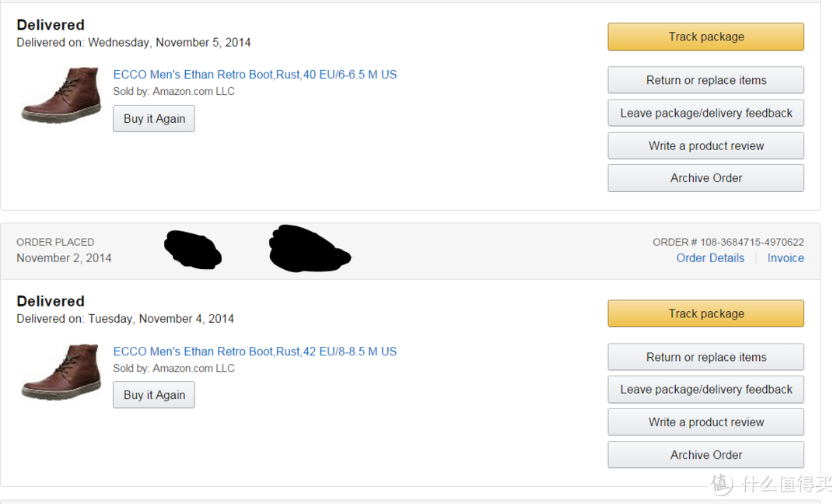This screenshot has width=840, height=504.
Task: Click the first rust boot thumbnail
Action: click(61, 95)
